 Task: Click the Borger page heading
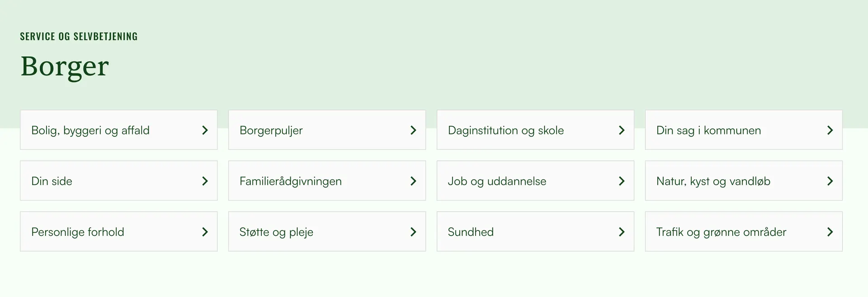[x=65, y=66]
